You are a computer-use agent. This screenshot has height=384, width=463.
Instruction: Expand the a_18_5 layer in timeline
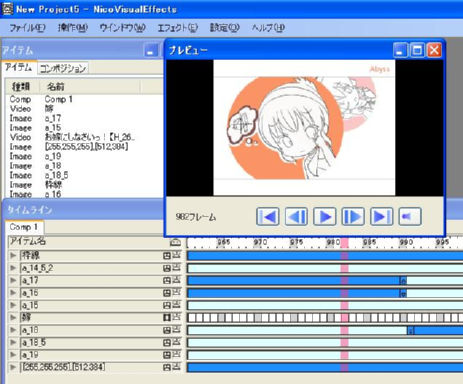point(13,342)
